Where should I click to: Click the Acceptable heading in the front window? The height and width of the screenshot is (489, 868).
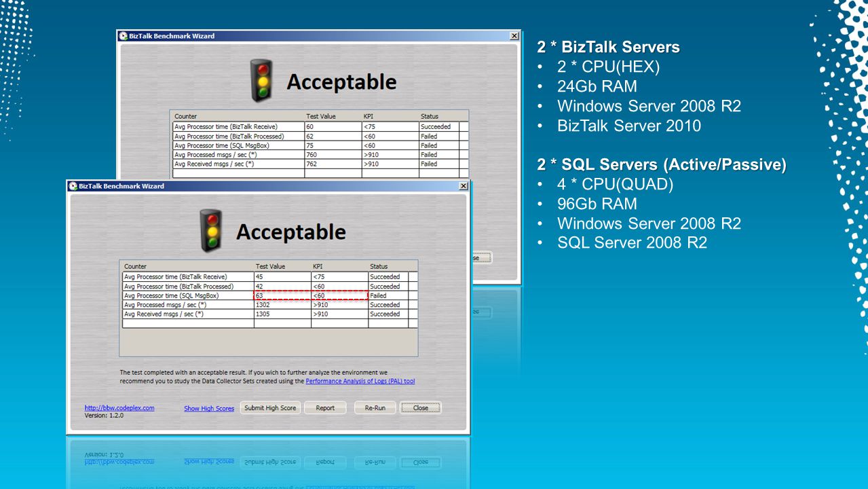(291, 232)
